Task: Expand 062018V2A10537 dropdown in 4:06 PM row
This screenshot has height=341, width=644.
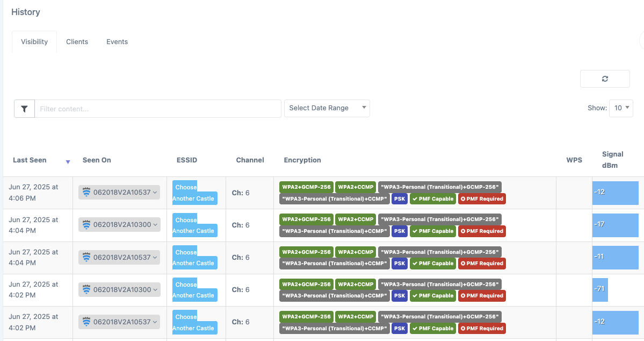Action: 119,192
